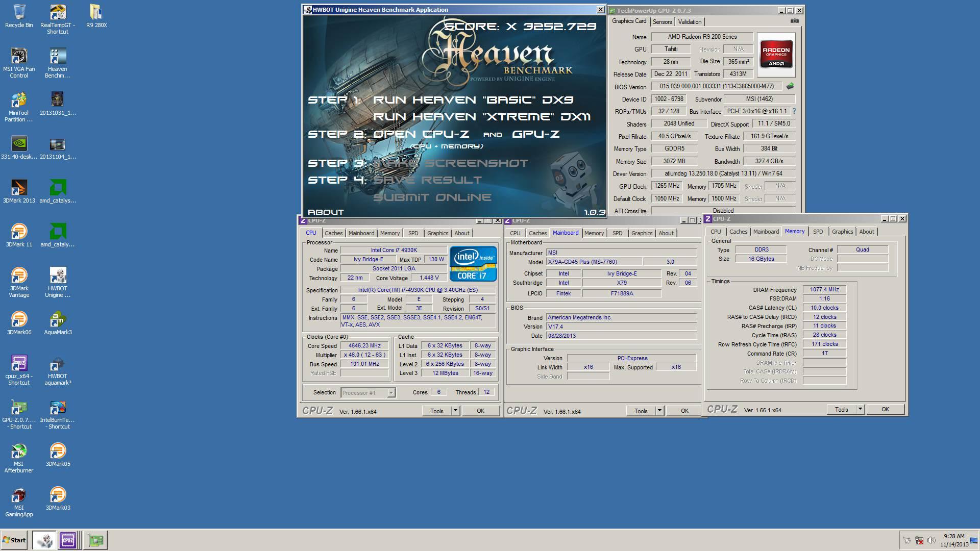Click the Intel Core i7 logo in CPU-Z
Screen dimensions: 980x551
473,264
